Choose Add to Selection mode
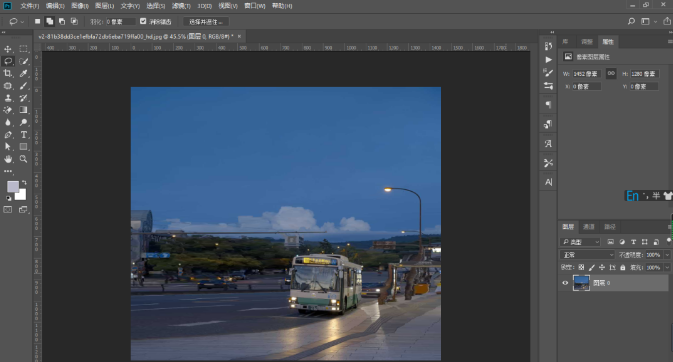Image resolution: width=673 pixels, height=362 pixels. pyautogui.click(x=50, y=21)
